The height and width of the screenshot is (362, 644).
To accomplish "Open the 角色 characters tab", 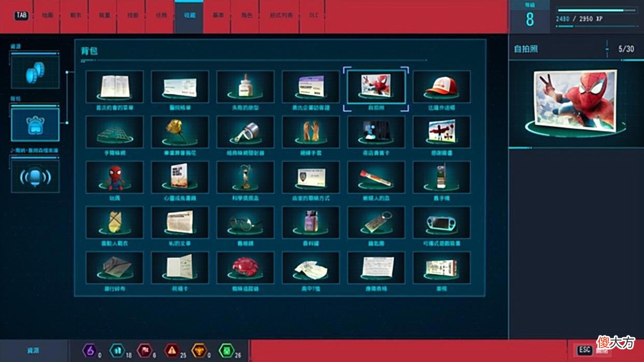I will click(x=246, y=16).
